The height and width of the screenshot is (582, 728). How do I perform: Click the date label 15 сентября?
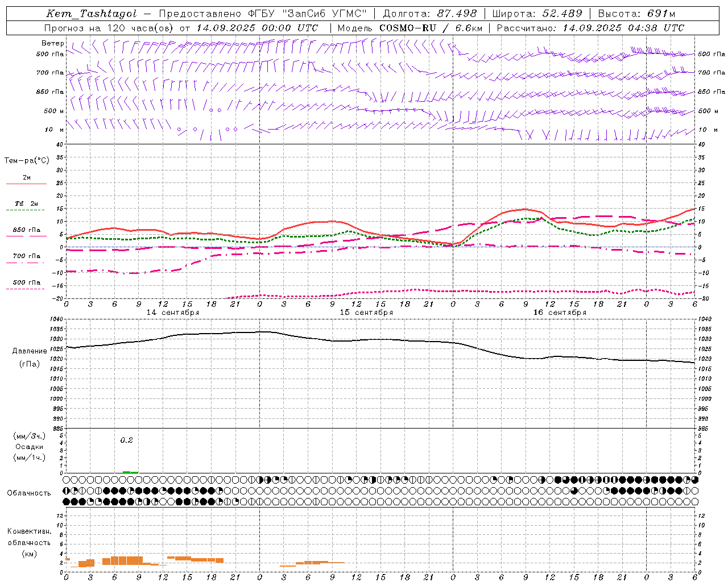pos(366,313)
